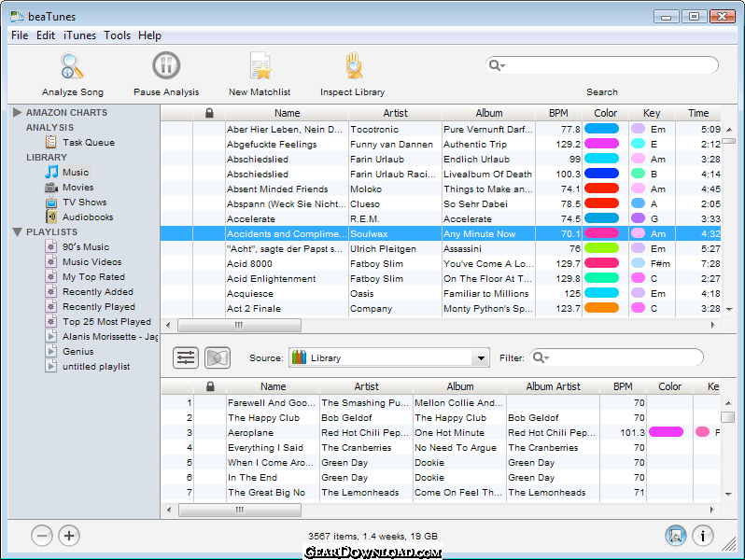Screen dimensions: 745x560
Task: Open Inspect Library tool
Action: pyautogui.click(x=354, y=65)
